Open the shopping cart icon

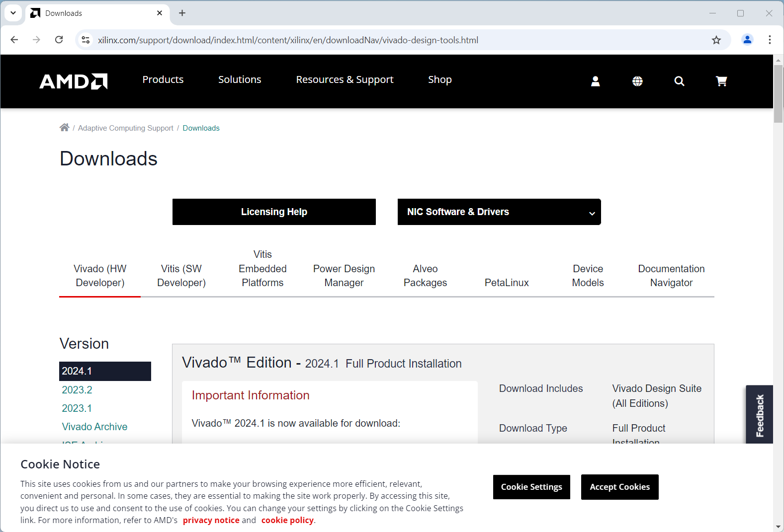[721, 81]
